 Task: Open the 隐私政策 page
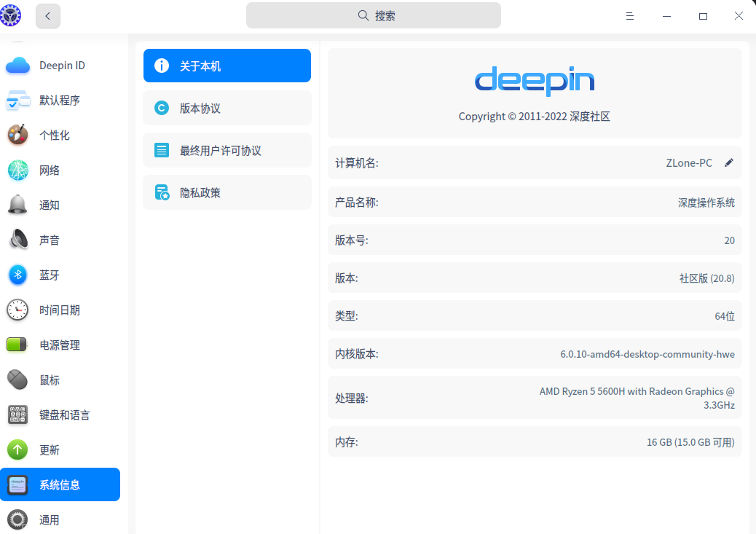coord(227,192)
